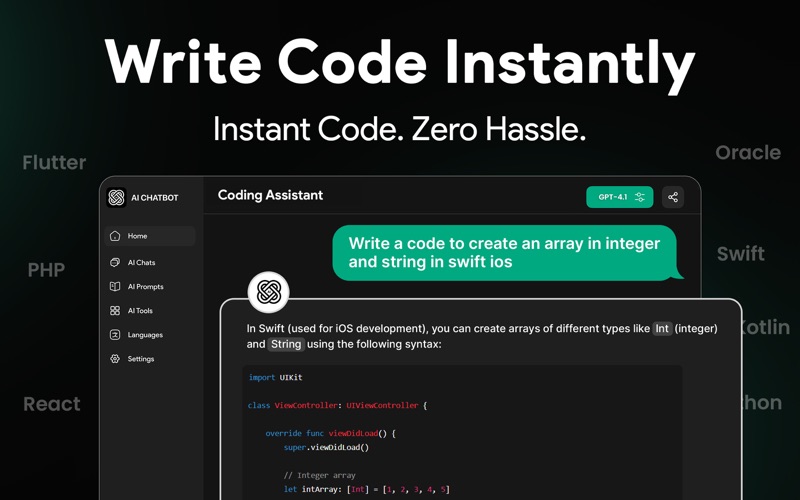Click the Coding Assistant header title

(x=270, y=195)
